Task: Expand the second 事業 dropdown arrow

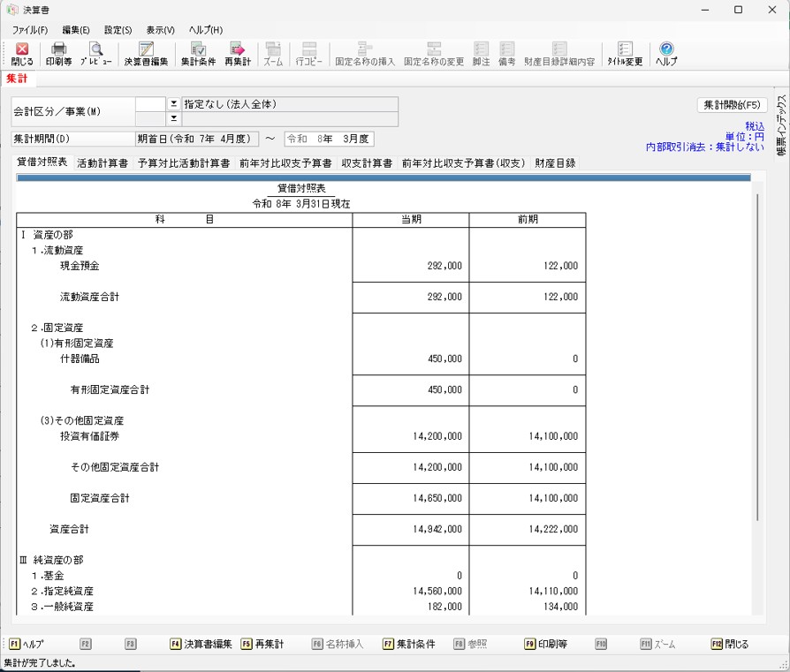Action: coord(173,118)
